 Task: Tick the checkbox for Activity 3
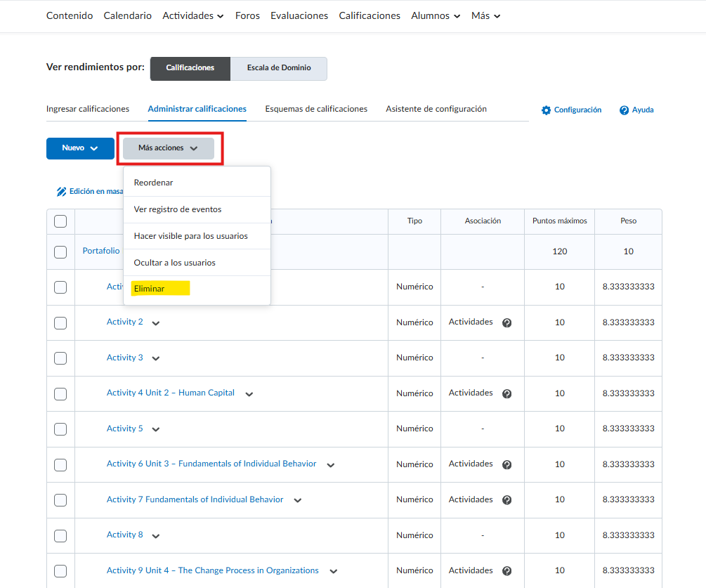click(60, 358)
